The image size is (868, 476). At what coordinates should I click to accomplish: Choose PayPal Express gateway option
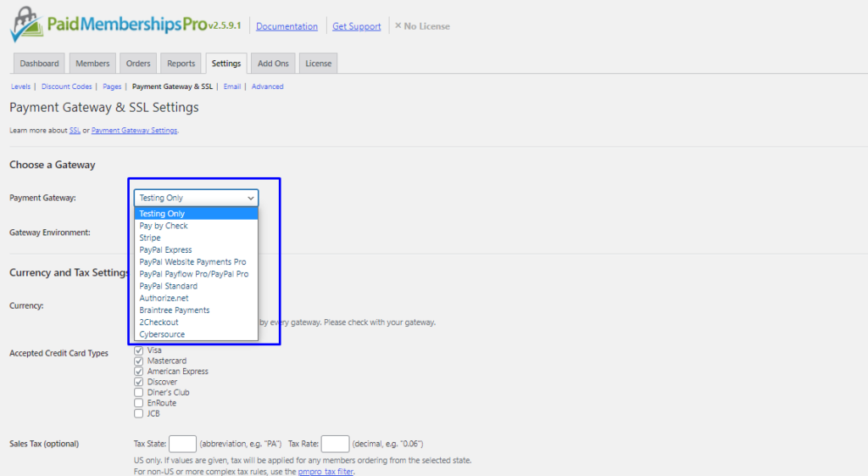(x=196, y=250)
